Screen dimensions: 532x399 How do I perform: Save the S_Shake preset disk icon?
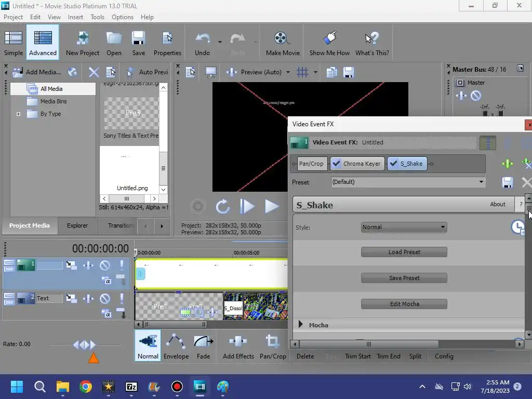click(507, 182)
